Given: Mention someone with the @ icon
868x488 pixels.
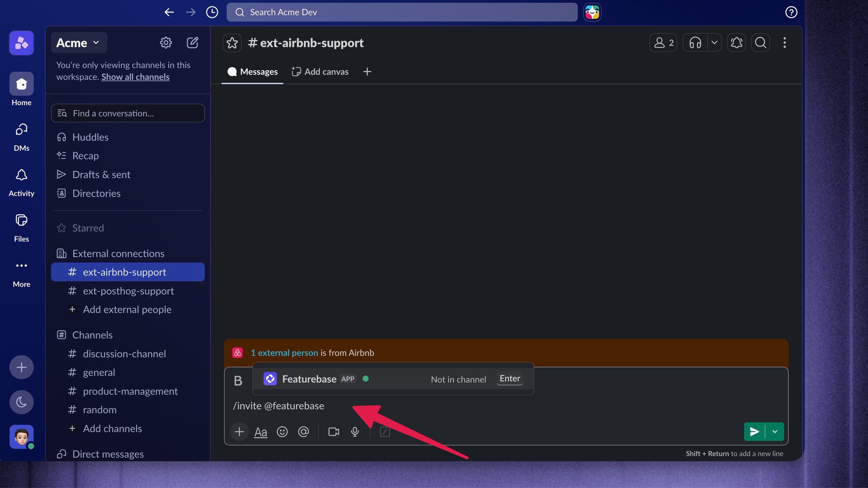Looking at the screenshot, I should (x=303, y=432).
